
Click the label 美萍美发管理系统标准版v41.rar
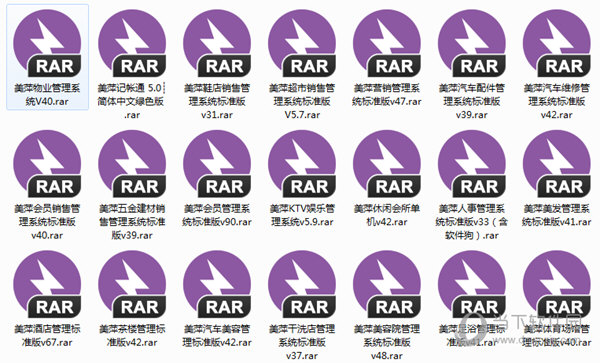[x=557, y=215]
